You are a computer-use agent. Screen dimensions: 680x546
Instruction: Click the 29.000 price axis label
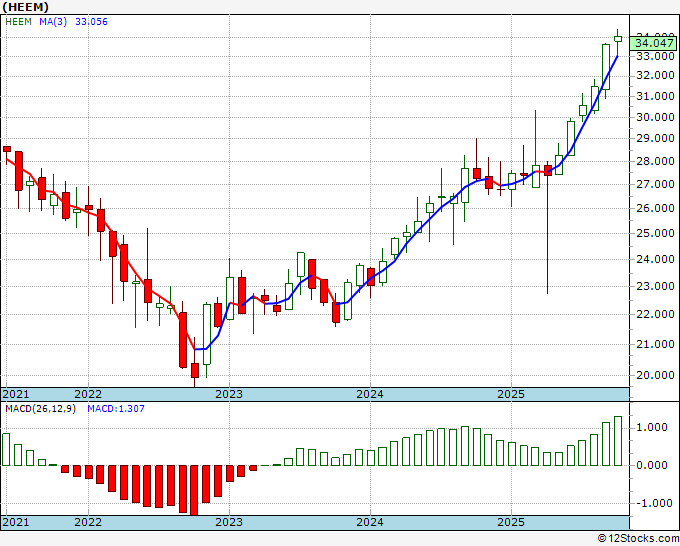[x=655, y=139]
